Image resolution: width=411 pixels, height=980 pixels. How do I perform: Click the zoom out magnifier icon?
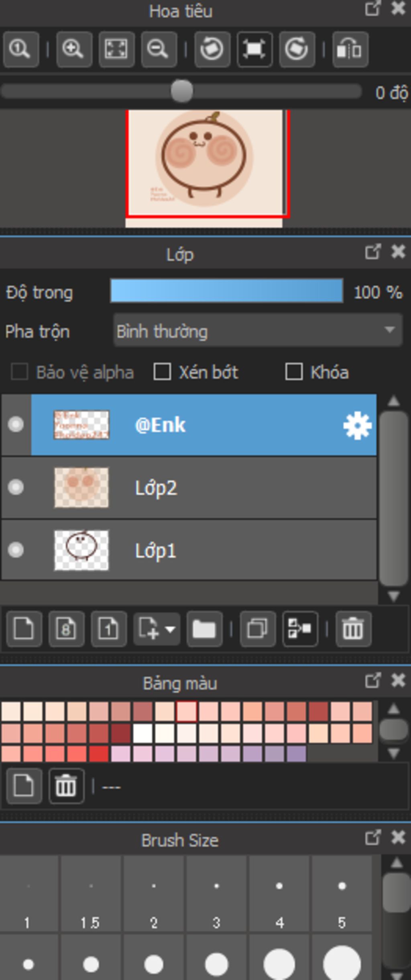pos(159,49)
